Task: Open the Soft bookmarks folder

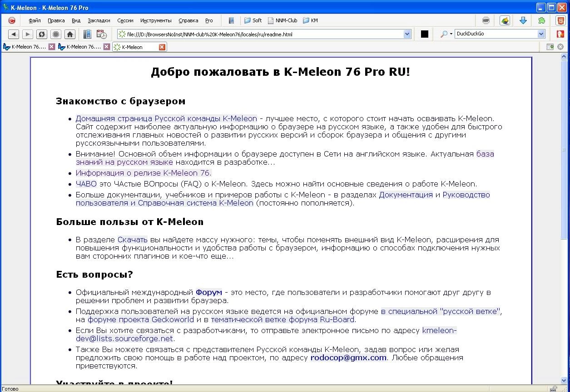Action: pyautogui.click(x=253, y=20)
